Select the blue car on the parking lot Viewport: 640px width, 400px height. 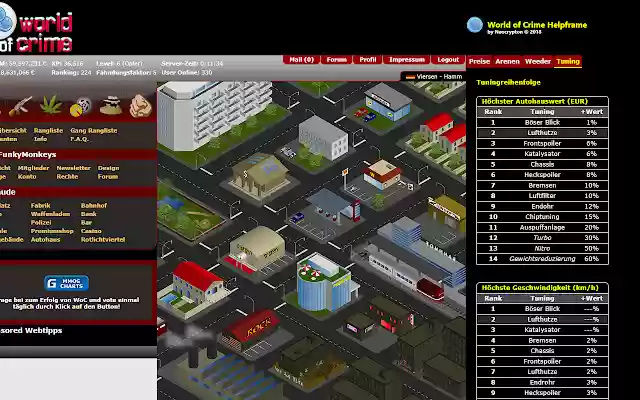pyautogui.click(x=297, y=218)
